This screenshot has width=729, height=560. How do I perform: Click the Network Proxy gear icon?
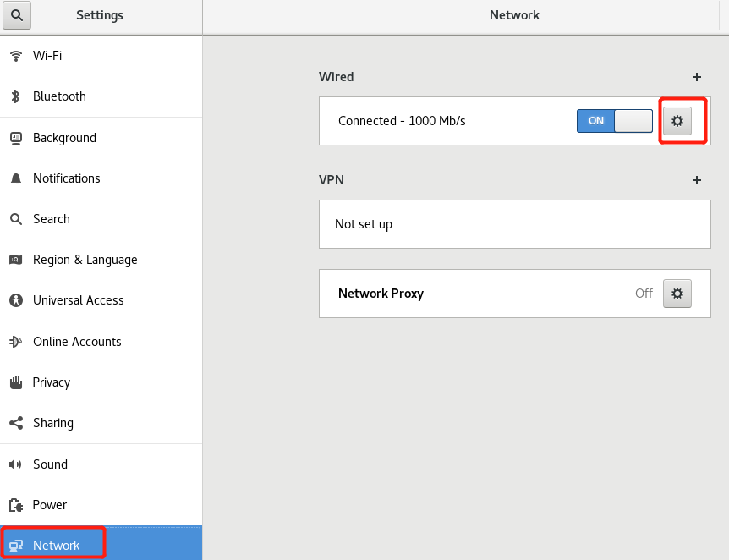click(677, 294)
